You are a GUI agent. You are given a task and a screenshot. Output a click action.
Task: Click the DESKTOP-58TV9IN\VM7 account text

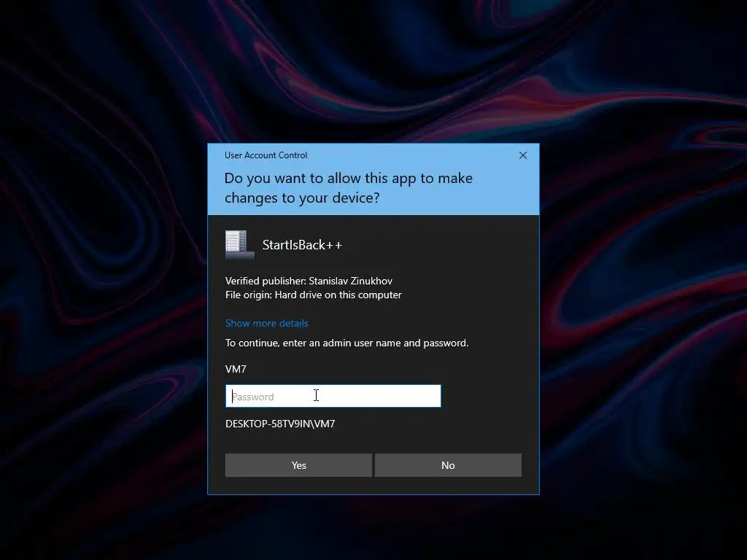(280, 424)
